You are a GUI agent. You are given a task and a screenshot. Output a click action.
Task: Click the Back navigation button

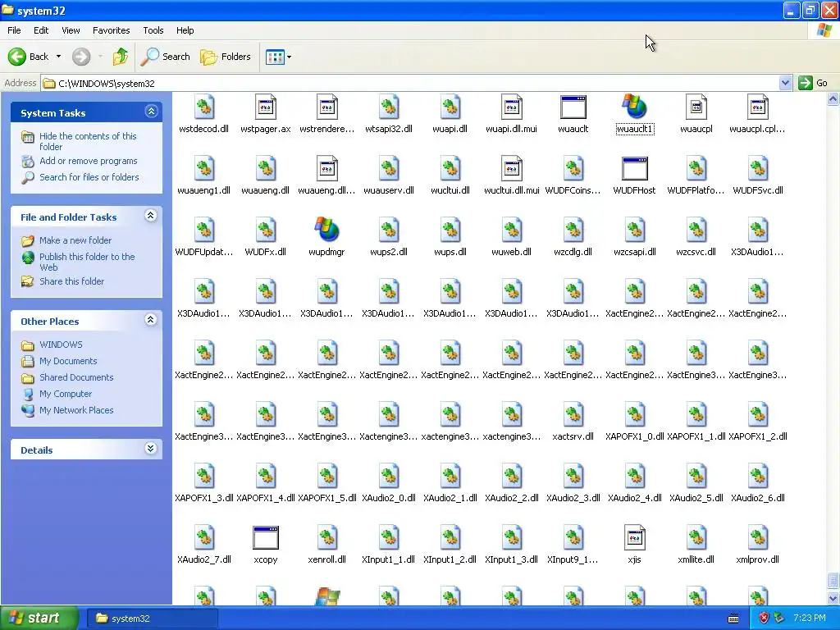tap(28, 57)
